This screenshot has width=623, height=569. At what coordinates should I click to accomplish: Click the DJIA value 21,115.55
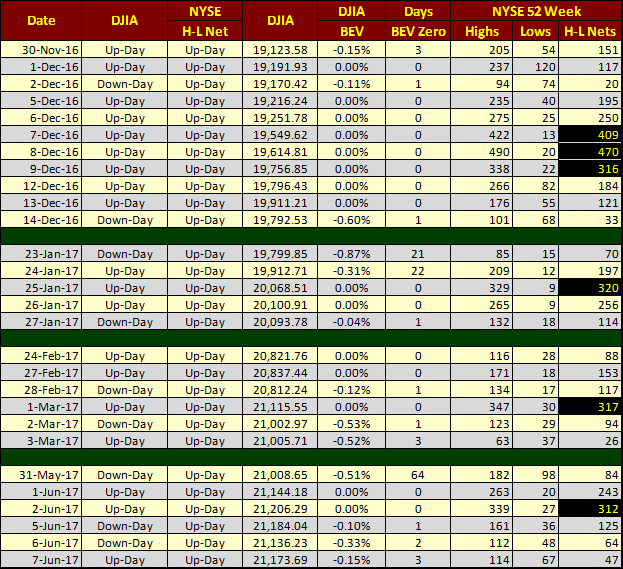(280, 407)
